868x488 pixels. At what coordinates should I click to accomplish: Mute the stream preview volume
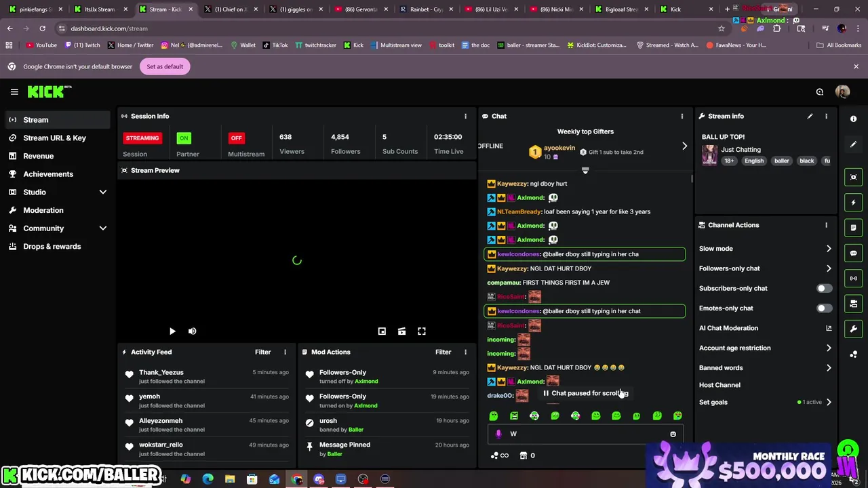(x=192, y=331)
